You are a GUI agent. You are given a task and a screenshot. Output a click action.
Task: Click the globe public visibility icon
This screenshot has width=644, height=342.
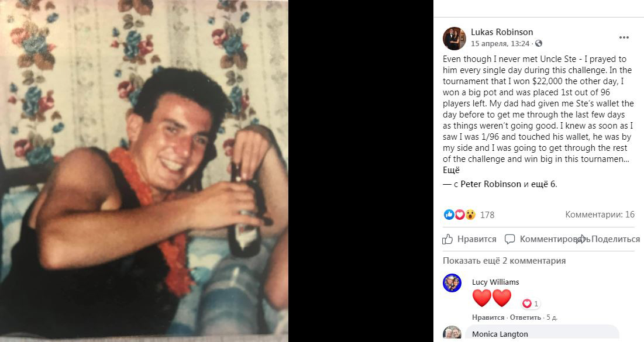coord(539,43)
